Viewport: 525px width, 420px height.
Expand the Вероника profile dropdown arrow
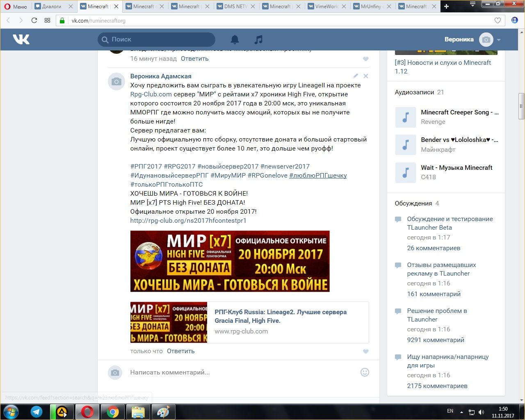point(499,40)
